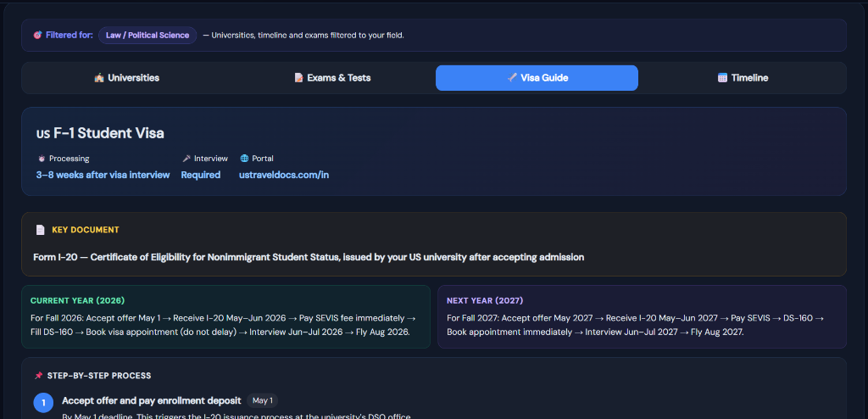868x419 pixels.
Task: Click the document icon beside KEY DOCUMENT
Action: coord(40,230)
